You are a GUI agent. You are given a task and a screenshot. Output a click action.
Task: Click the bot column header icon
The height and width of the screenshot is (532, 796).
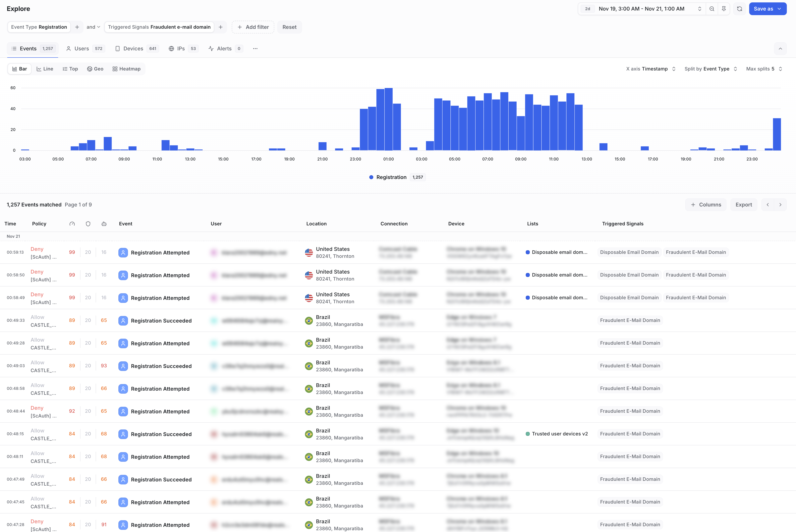[104, 224]
